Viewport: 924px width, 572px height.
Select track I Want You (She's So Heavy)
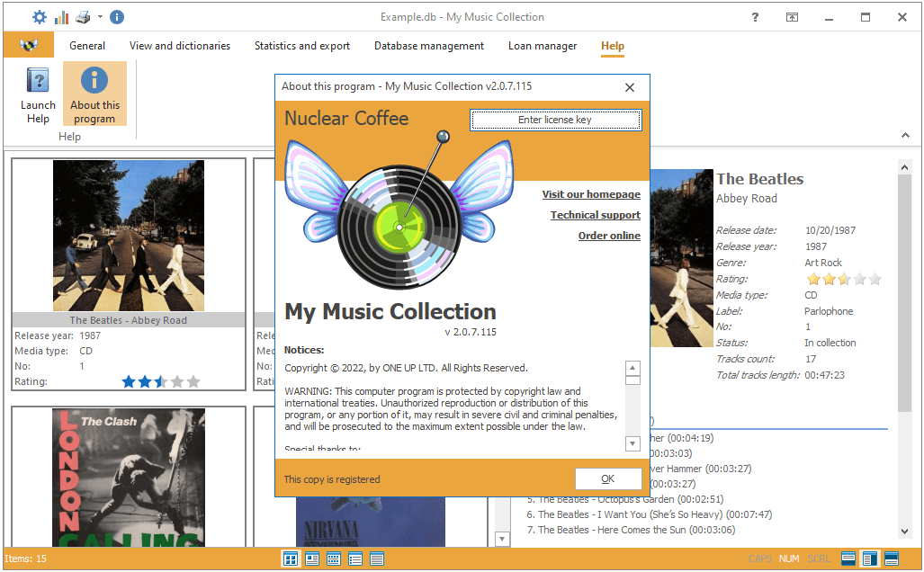coord(649,514)
